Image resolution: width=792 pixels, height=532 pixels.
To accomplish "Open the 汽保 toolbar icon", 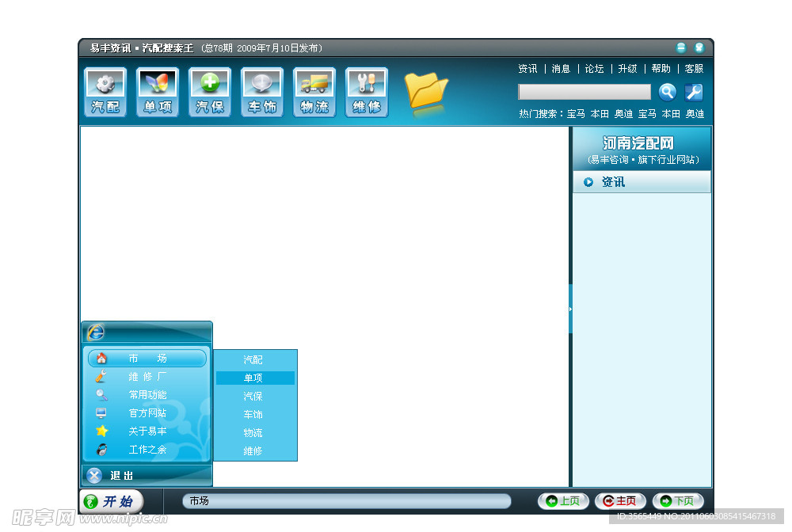I will (x=210, y=93).
